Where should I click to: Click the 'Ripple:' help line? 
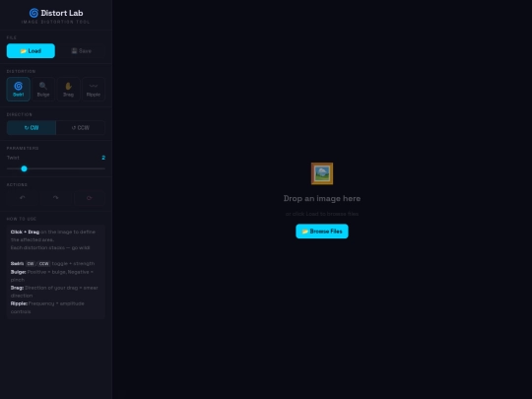pyautogui.click(x=47, y=307)
